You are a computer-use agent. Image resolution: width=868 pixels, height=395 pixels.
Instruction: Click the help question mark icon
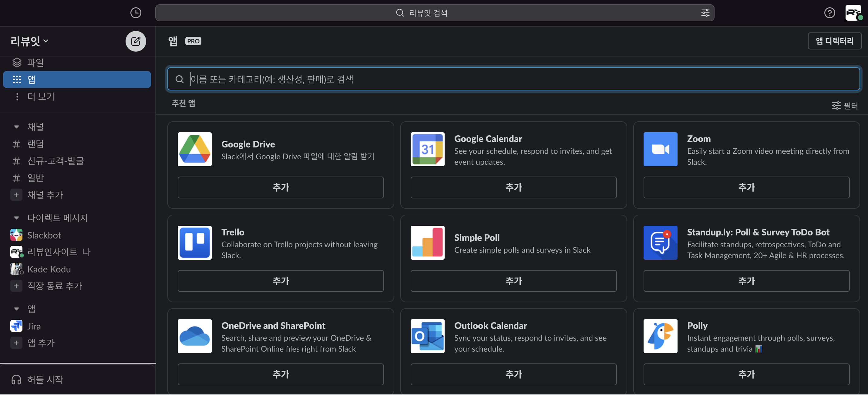[829, 13]
